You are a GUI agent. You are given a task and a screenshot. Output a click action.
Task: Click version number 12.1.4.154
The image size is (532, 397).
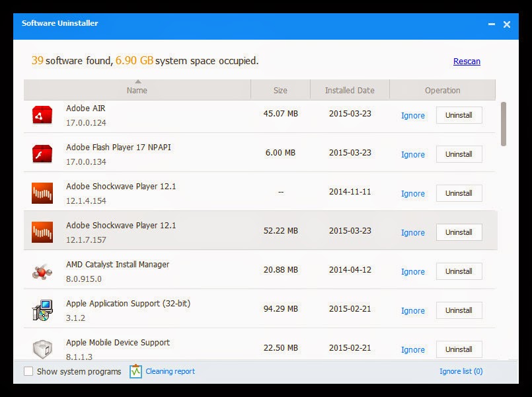tap(86, 201)
